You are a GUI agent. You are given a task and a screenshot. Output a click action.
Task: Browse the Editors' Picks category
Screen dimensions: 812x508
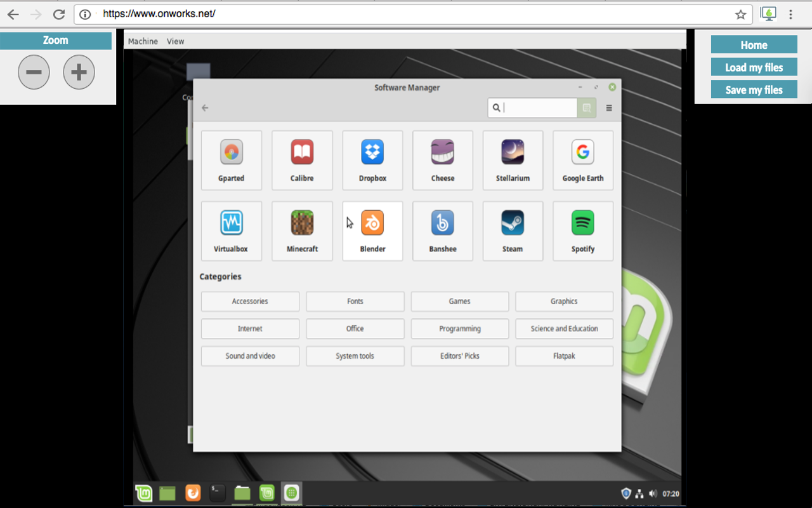coord(460,356)
